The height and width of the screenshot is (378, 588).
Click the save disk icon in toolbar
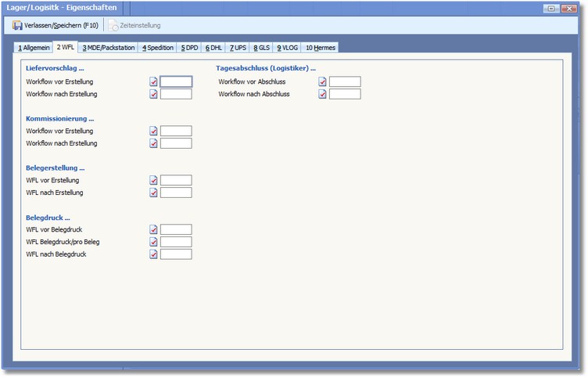[x=17, y=26]
